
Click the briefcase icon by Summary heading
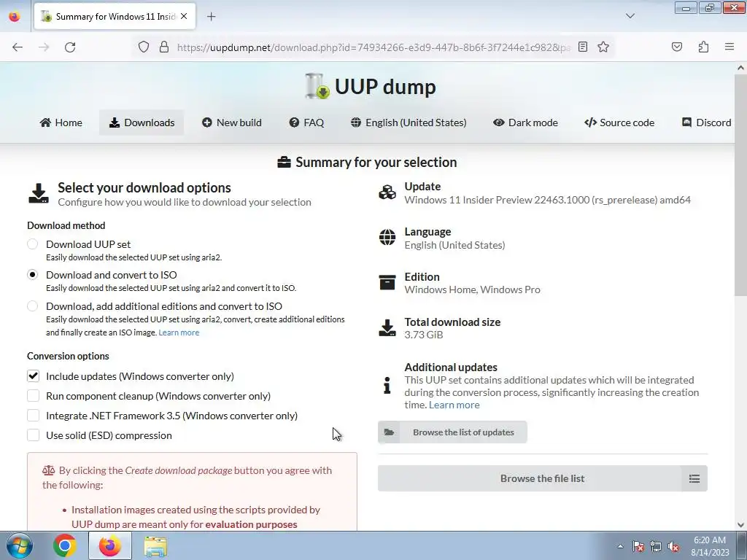(x=284, y=163)
